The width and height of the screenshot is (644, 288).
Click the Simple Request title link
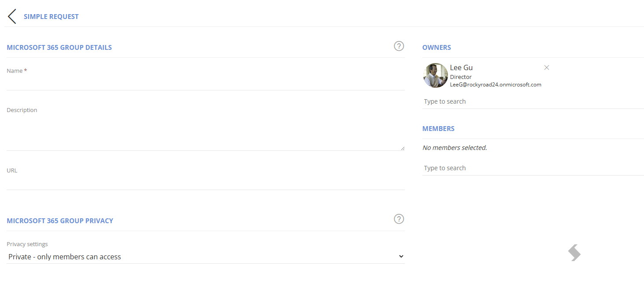[x=51, y=17]
